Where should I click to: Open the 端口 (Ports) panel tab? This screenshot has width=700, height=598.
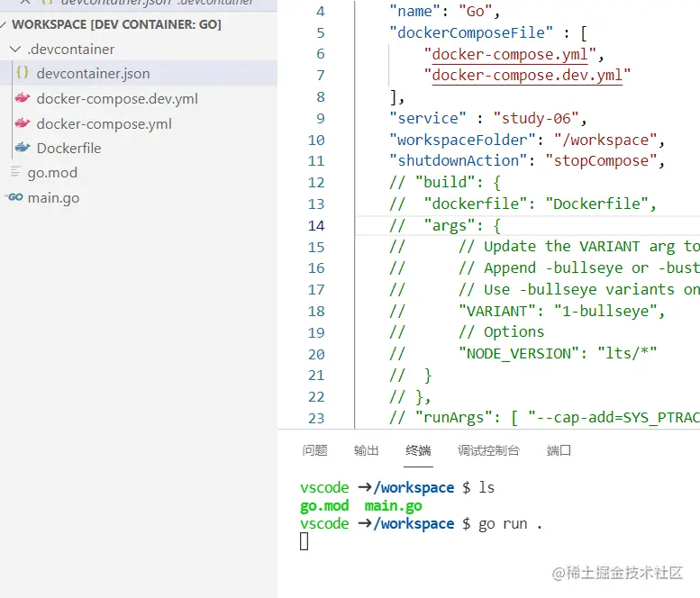pyautogui.click(x=559, y=450)
